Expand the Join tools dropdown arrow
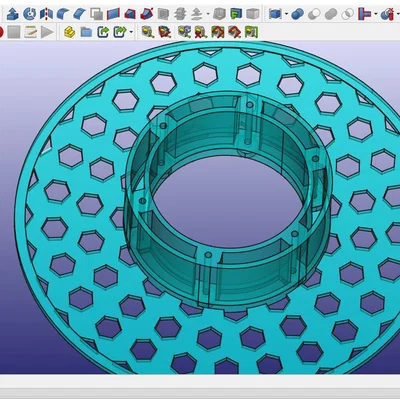Image resolution: width=400 pixels, height=400 pixels. [x=376, y=14]
